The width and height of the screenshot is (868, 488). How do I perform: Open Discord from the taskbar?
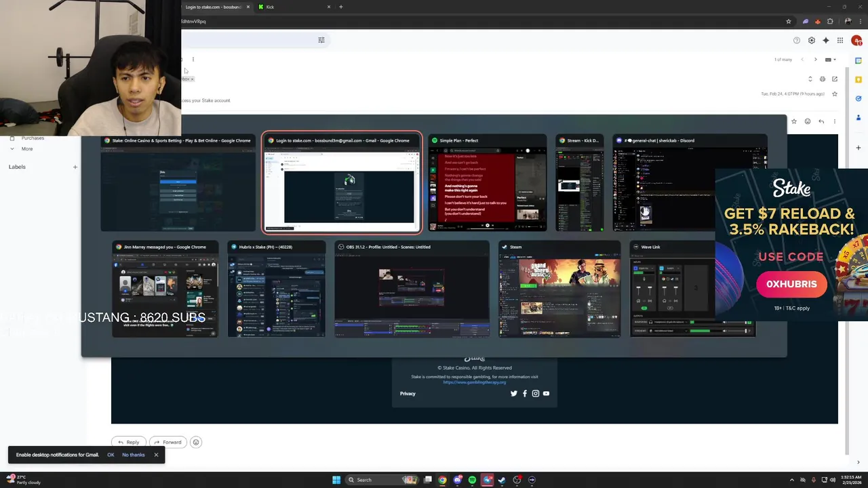pos(458,480)
